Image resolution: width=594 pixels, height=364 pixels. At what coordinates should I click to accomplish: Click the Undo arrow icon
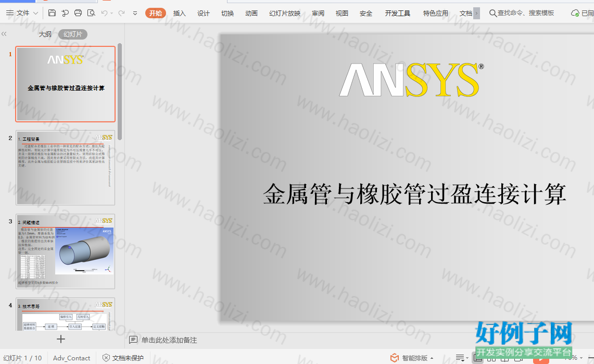104,13
